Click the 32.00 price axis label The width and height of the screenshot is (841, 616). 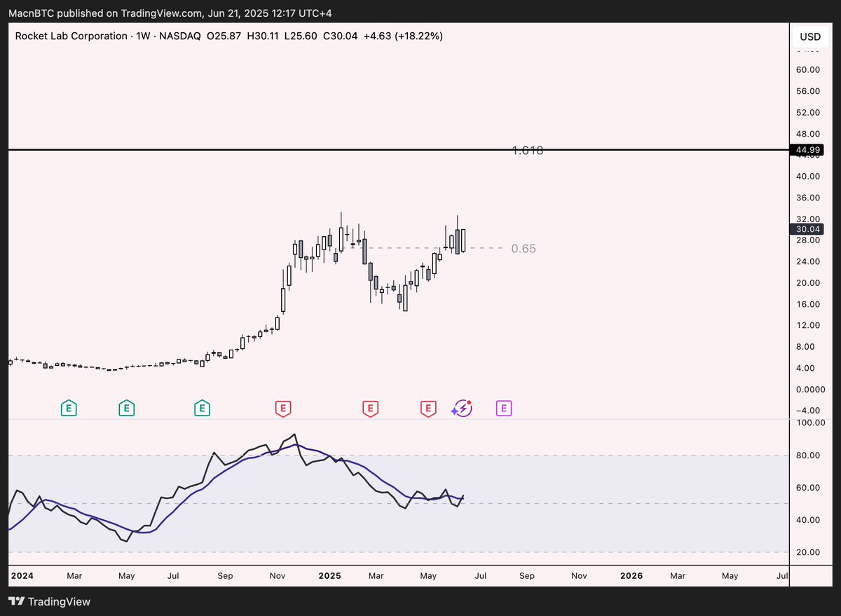(x=808, y=219)
